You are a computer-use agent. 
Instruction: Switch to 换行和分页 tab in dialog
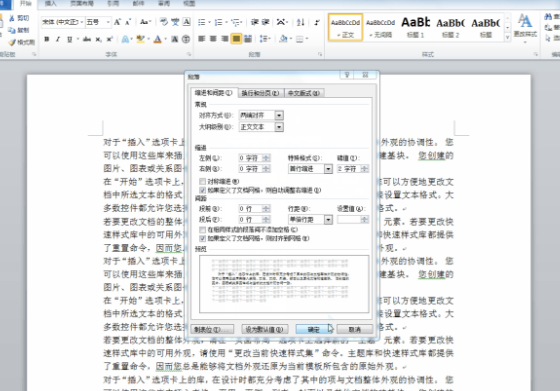coord(260,93)
